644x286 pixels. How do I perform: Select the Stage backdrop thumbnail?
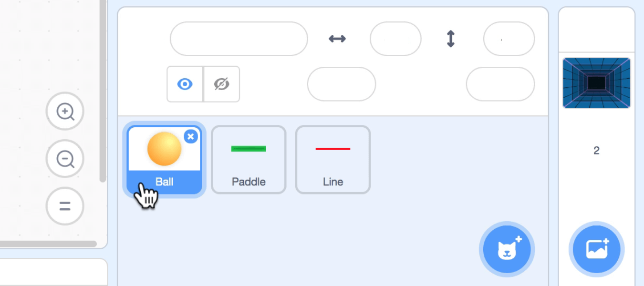pyautogui.click(x=597, y=83)
